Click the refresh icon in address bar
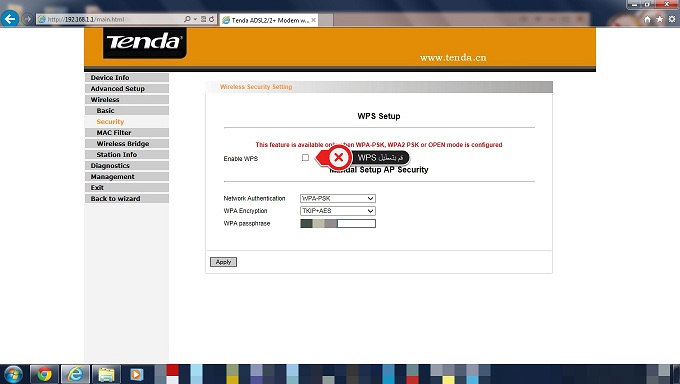 pos(212,19)
